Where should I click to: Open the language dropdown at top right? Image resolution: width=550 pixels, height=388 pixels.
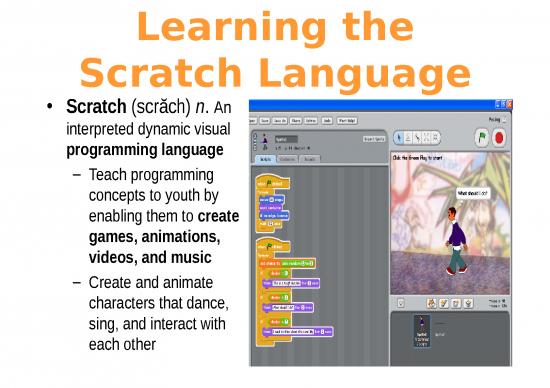point(504,120)
